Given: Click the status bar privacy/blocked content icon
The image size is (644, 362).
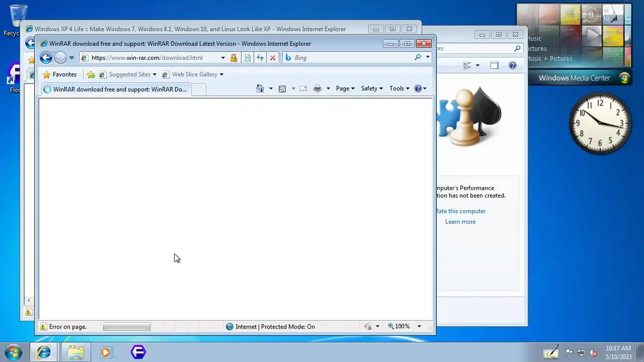Looking at the screenshot, I should 368,326.
